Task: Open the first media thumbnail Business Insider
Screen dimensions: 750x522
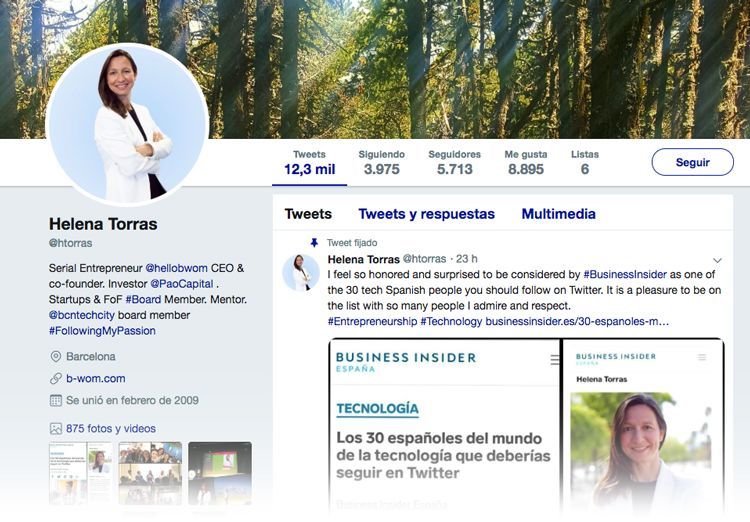Action: click(81, 473)
